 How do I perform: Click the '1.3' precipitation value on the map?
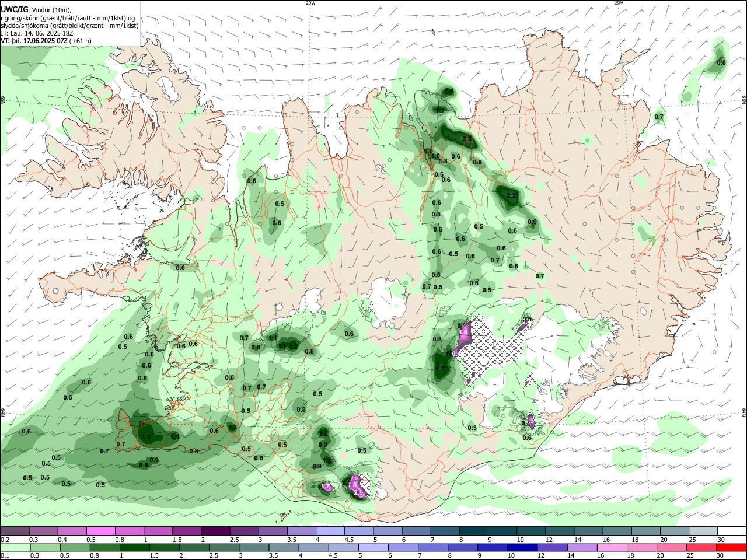(146, 437)
